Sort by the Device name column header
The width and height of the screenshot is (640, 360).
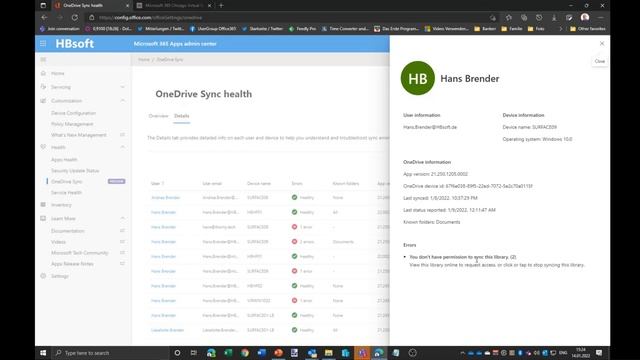coord(259,184)
